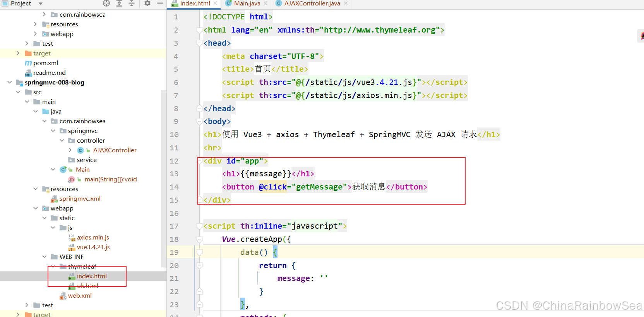
Task: Expand the first webapp folder node
Action: [x=36, y=34]
